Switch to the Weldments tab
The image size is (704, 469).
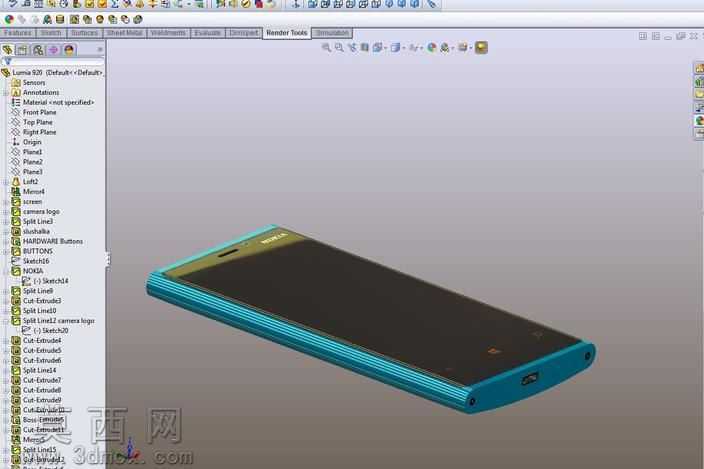pyautogui.click(x=168, y=33)
